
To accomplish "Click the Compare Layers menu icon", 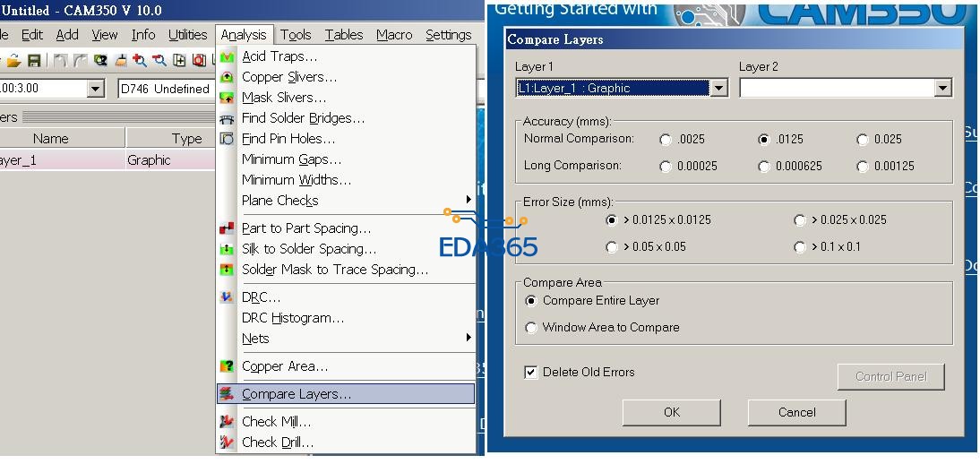I will [228, 394].
